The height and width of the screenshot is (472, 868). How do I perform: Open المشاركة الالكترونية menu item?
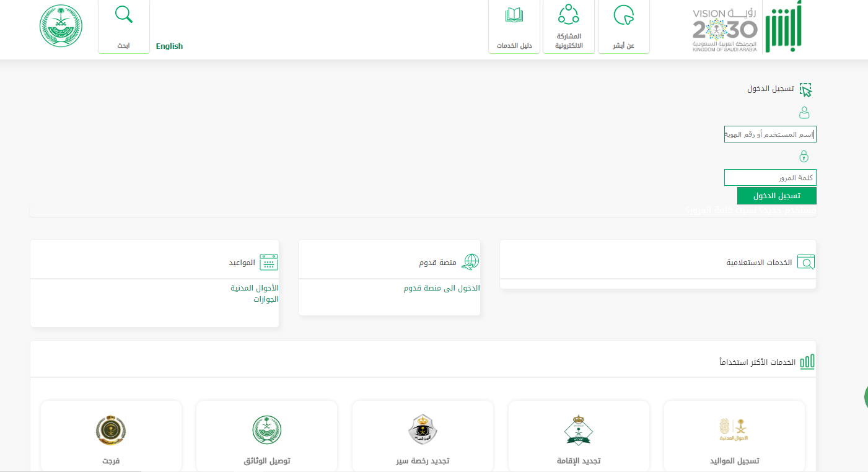point(569,26)
